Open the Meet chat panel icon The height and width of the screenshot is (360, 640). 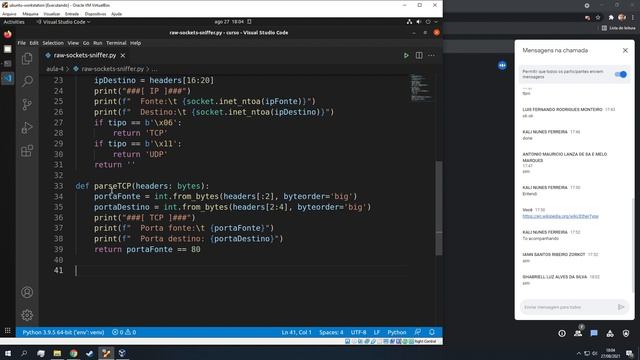pos(594,333)
